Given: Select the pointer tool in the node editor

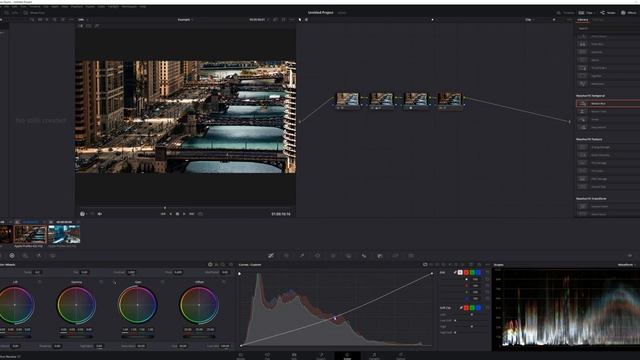Looking at the screenshot, I should [300, 20].
